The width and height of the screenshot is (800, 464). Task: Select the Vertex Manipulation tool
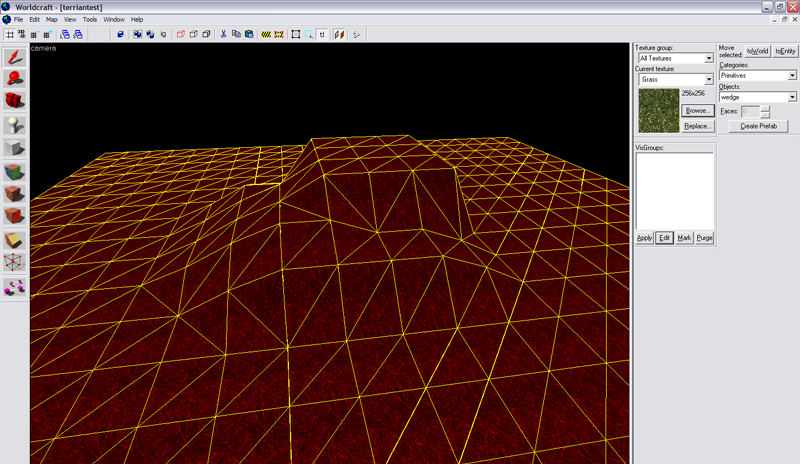pos(14,262)
